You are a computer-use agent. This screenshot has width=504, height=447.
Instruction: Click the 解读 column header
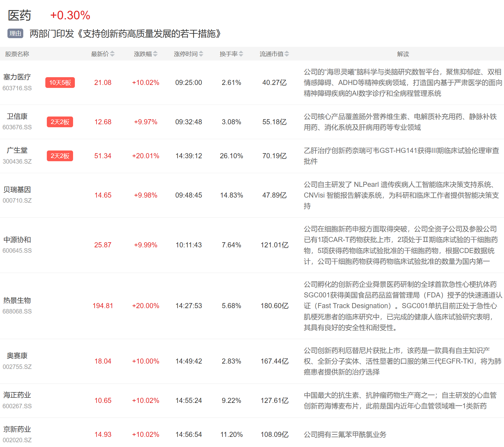(403, 54)
